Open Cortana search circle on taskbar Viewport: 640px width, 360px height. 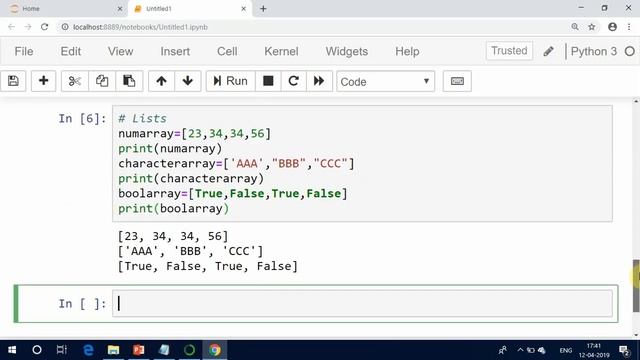click(x=37, y=350)
